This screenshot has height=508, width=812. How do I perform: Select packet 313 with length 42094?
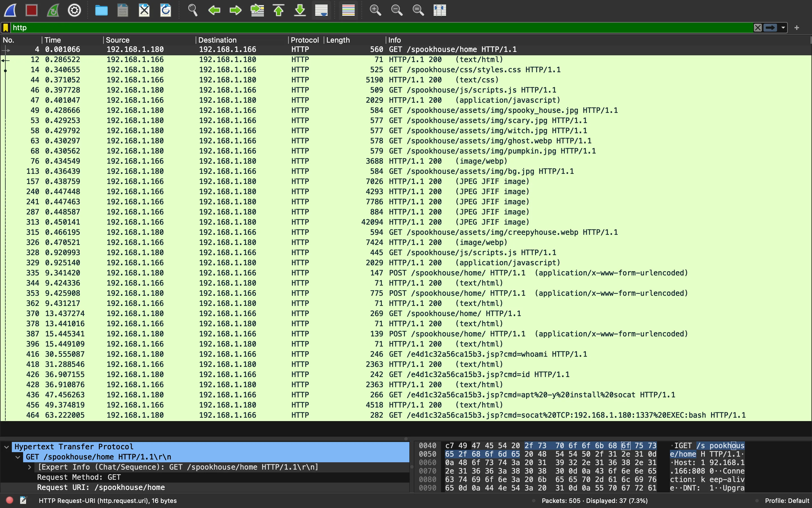(406, 222)
